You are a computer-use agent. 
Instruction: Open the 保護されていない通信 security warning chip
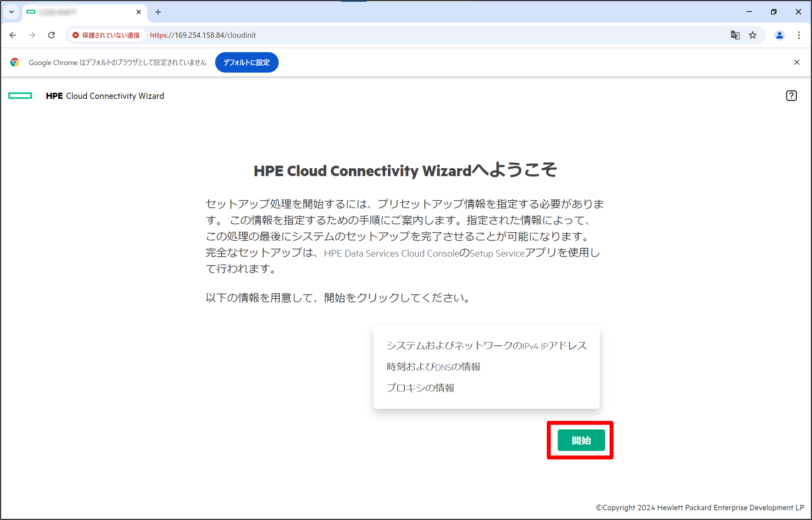click(106, 35)
